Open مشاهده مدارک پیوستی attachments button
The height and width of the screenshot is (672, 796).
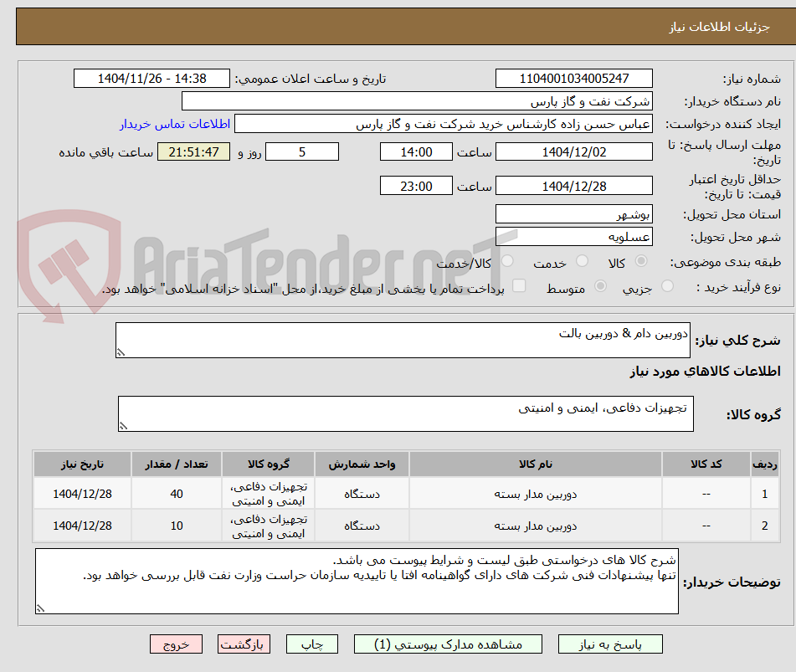[448, 644]
